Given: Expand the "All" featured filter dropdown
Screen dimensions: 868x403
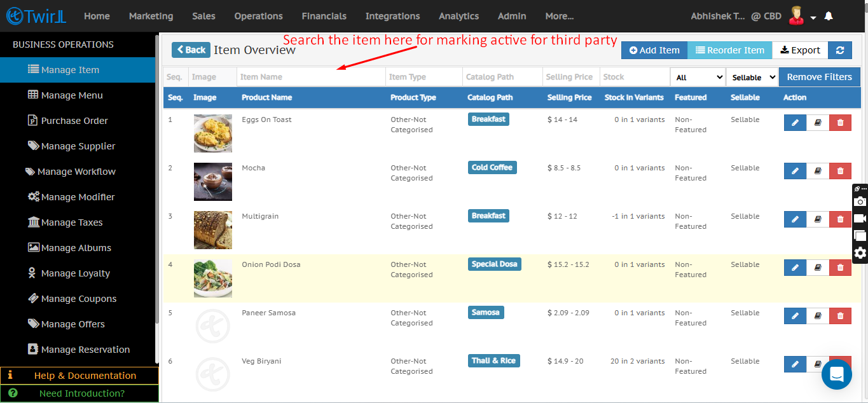Looking at the screenshot, I should 698,77.
